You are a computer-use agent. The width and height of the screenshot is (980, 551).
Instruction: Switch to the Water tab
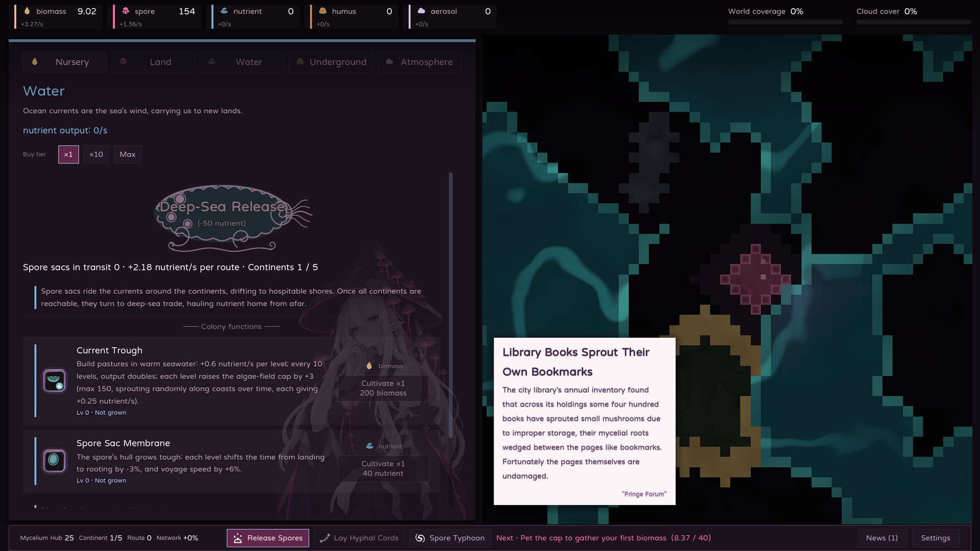coord(242,62)
